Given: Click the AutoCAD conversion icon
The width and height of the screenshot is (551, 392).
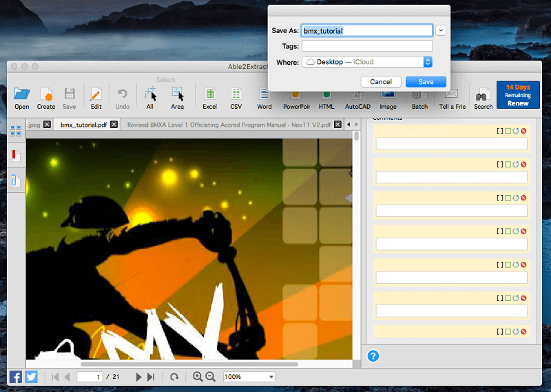Looking at the screenshot, I should click(x=357, y=101).
